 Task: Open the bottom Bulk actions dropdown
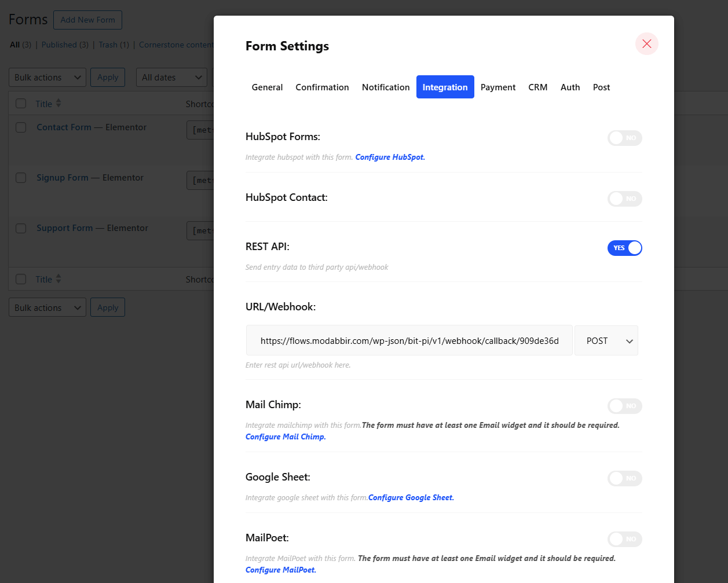47,307
